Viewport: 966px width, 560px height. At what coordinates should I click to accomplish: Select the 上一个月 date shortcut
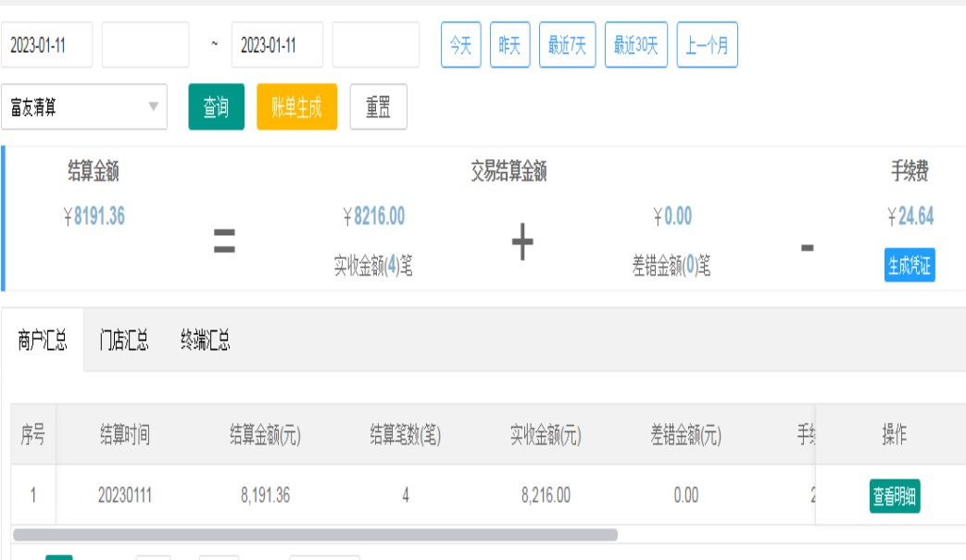coord(707,45)
